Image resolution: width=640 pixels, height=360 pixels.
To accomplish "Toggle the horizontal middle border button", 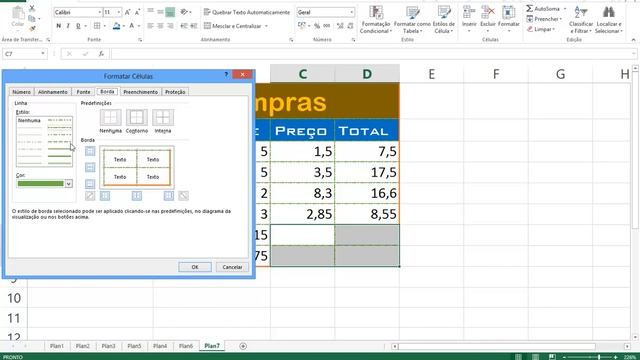I will pos(90,167).
